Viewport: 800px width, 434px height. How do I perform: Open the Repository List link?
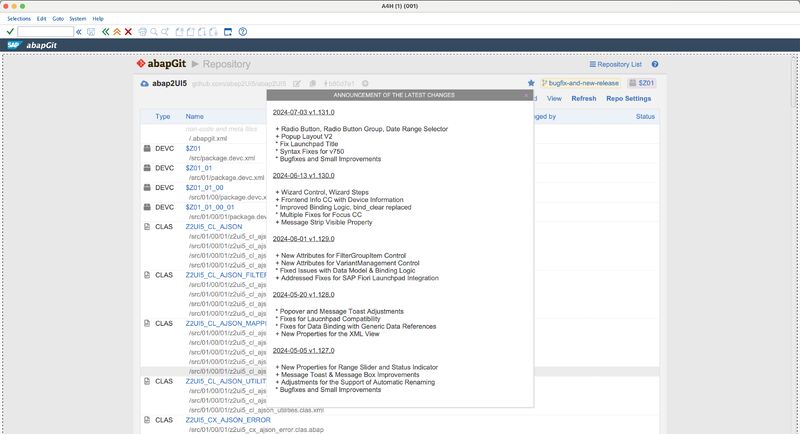point(615,64)
